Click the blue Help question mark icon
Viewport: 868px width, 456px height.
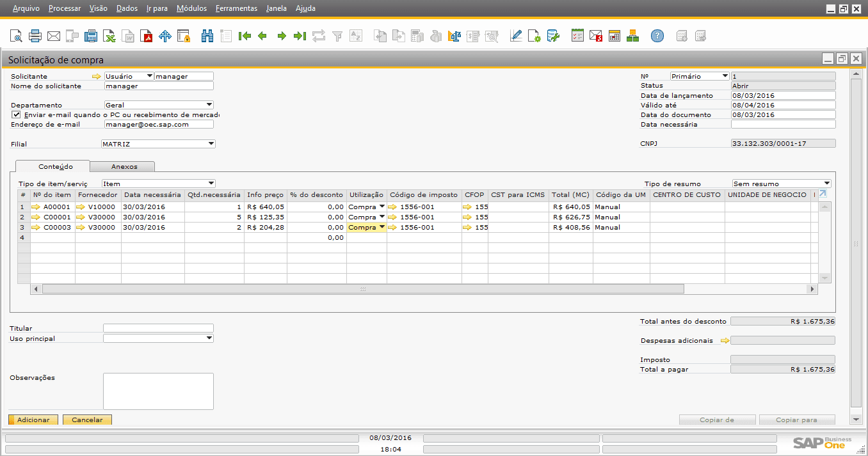pos(657,36)
